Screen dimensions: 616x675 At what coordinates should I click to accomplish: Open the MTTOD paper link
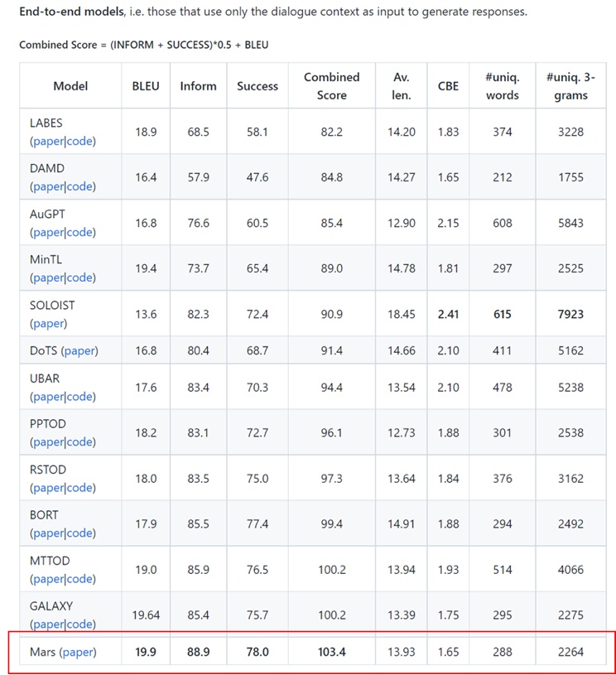(48, 579)
